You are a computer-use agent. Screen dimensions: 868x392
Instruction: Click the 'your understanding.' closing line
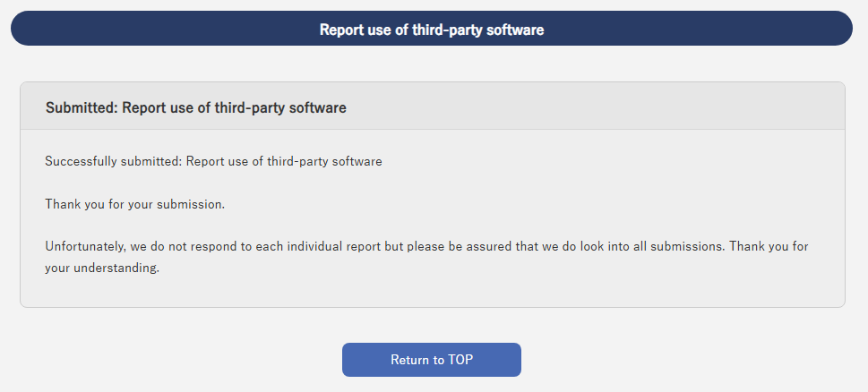pyautogui.click(x=102, y=269)
